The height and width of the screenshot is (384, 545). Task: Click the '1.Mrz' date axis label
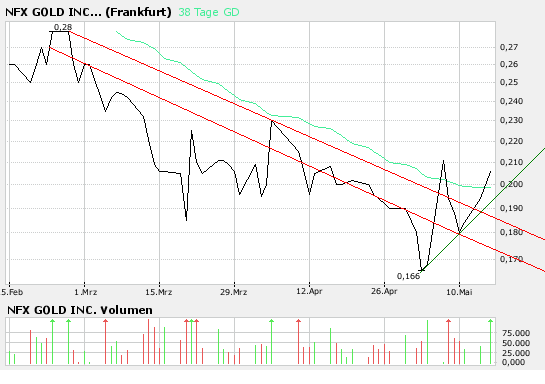pyautogui.click(x=86, y=292)
